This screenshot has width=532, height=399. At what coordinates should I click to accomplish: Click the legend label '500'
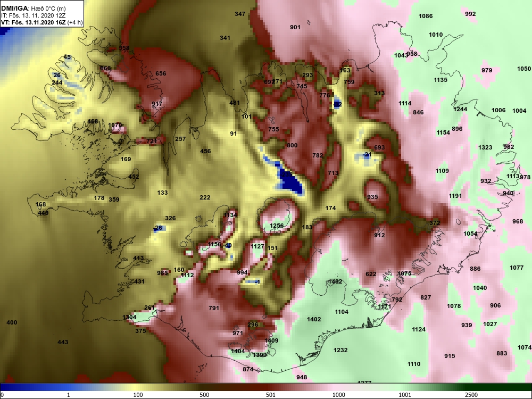(x=204, y=395)
